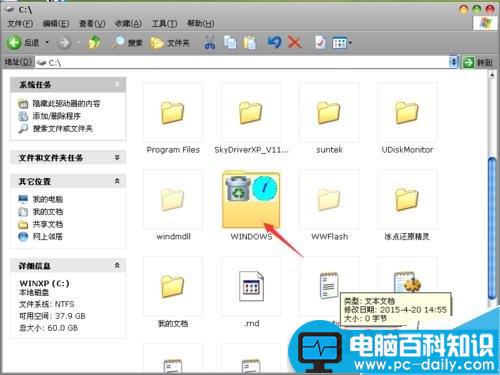Expand the 文件和文件夹任务 panel
Viewport: 500px width, 375px height.
[x=117, y=157]
